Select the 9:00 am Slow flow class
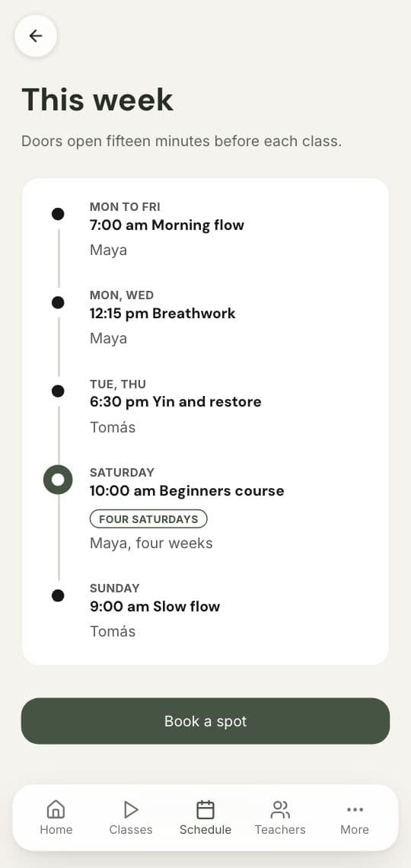The image size is (411, 868). 155,607
